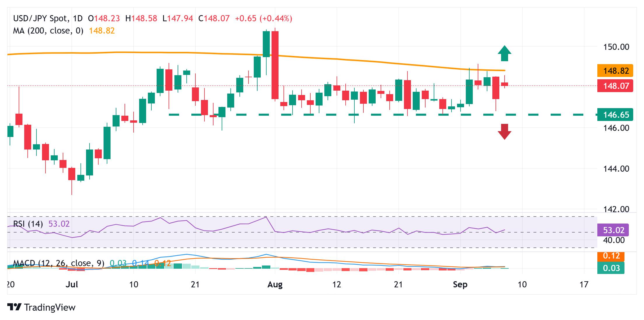Screen dimensions: 644x320
Task: Click the C148.07 close value
Action: (214, 19)
